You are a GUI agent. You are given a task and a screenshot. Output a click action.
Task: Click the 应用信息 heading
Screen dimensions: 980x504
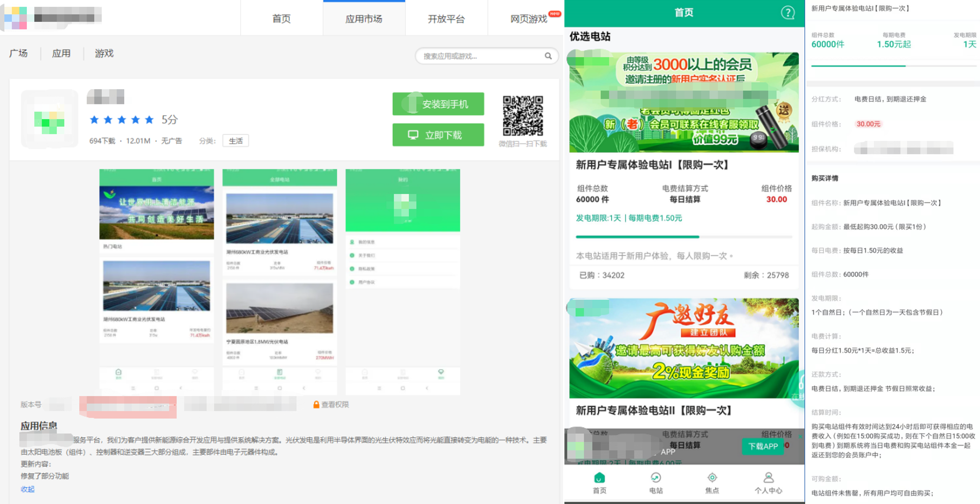(x=39, y=426)
